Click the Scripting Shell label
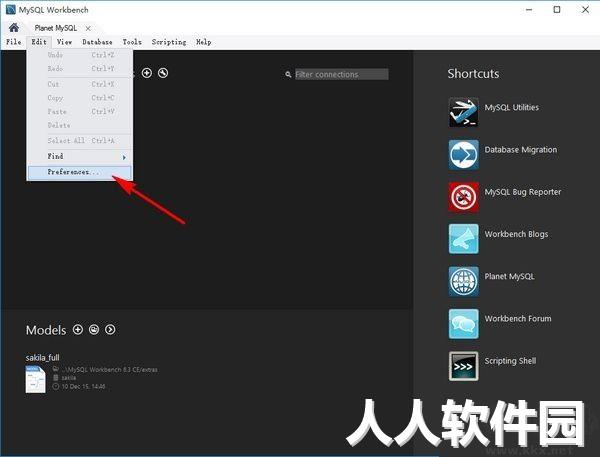Image resolution: width=600 pixels, height=457 pixels. coord(510,361)
